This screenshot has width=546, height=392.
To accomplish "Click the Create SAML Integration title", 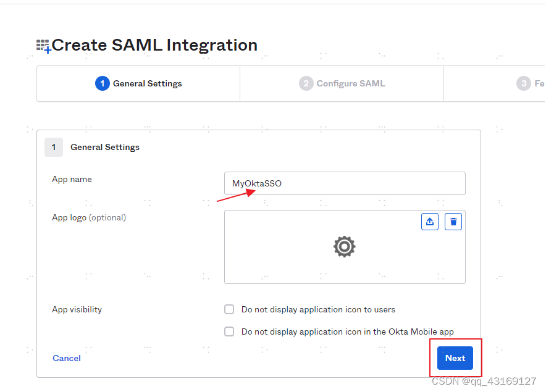I will pyautogui.click(x=154, y=44).
